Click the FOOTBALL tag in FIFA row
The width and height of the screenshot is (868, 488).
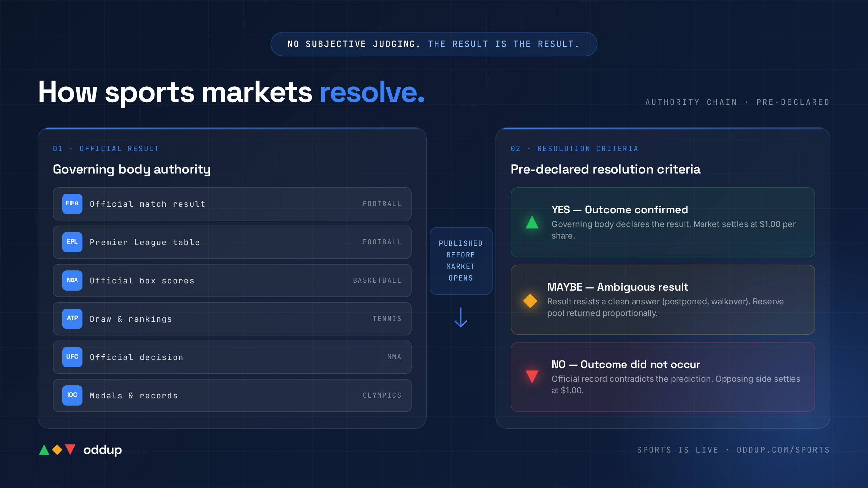[x=382, y=204]
